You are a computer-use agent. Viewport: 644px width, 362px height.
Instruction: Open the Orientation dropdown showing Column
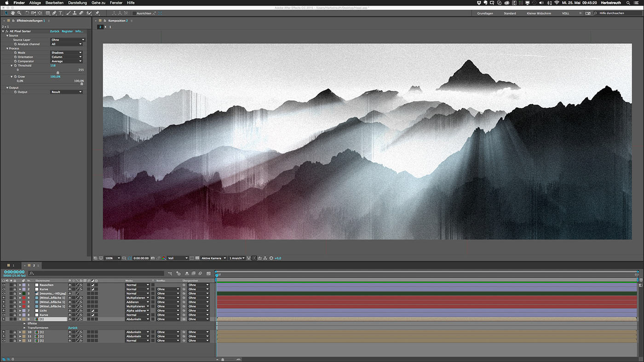[x=67, y=57]
